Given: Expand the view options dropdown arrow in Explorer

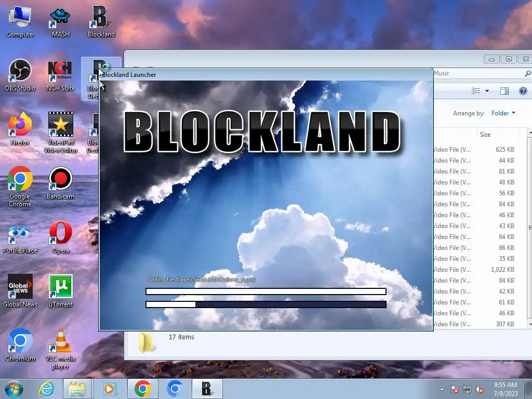Looking at the screenshot, I should [487, 90].
